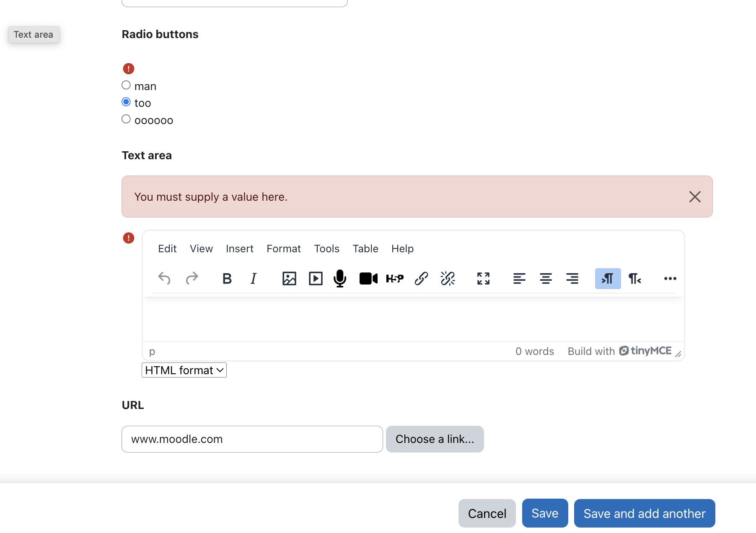Dismiss the 'You must supply a value' alert
Viewport: 756px width, 533px height.
coord(695,197)
